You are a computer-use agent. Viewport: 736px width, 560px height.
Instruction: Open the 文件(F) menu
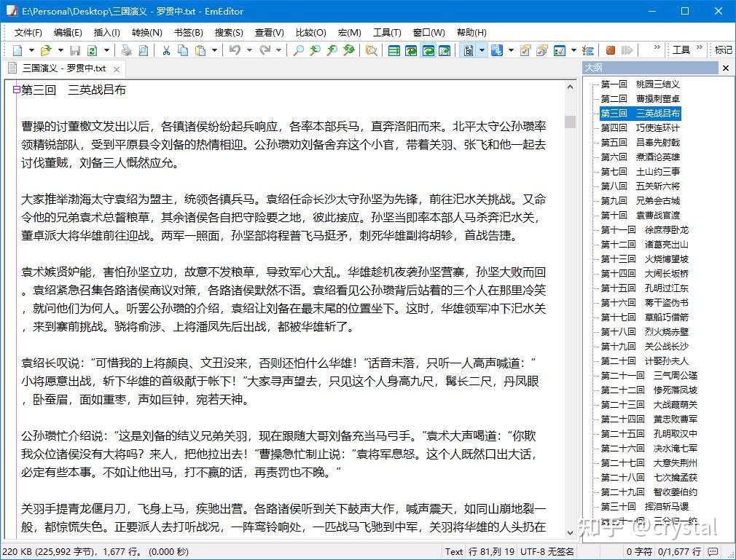pos(28,32)
